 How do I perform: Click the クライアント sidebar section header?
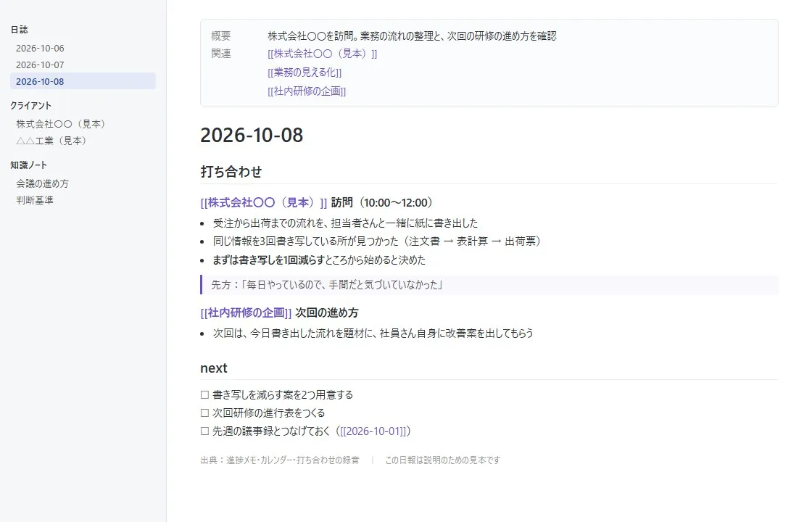tap(30, 105)
